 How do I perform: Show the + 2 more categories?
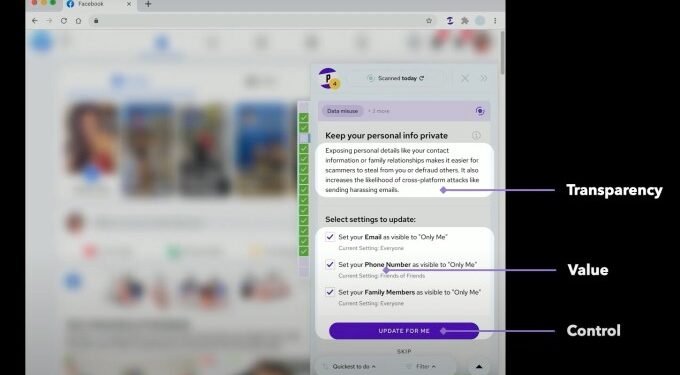point(379,111)
